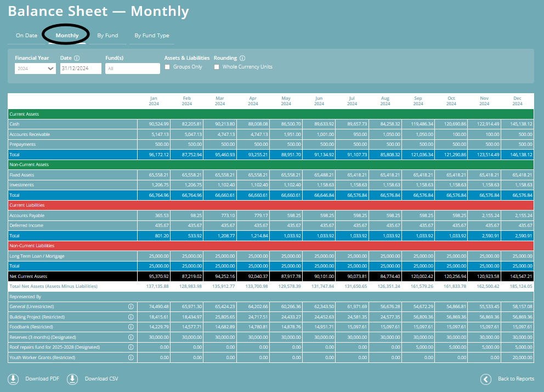Click the Download PDF link

pos(42,378)
